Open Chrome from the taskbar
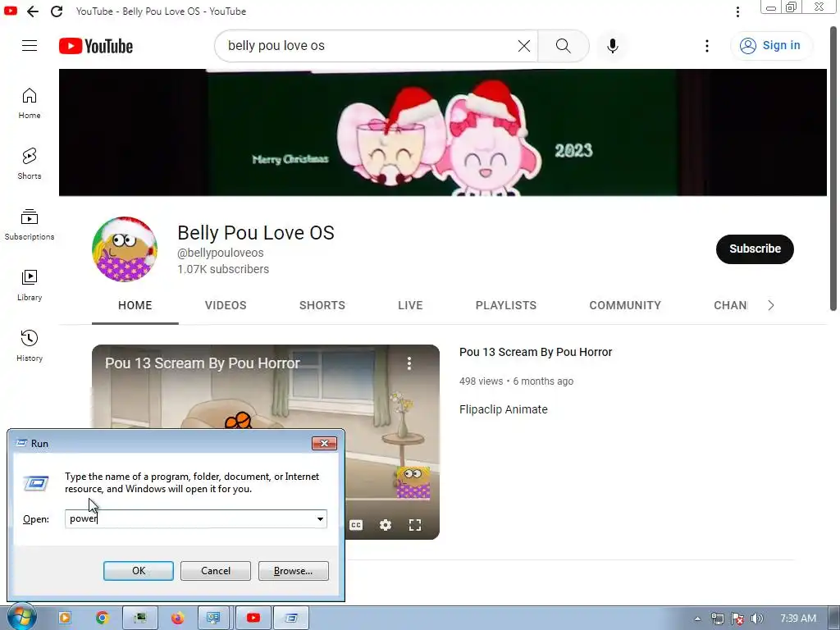Screen dimensions: 840x630 (x=103, y=619)
